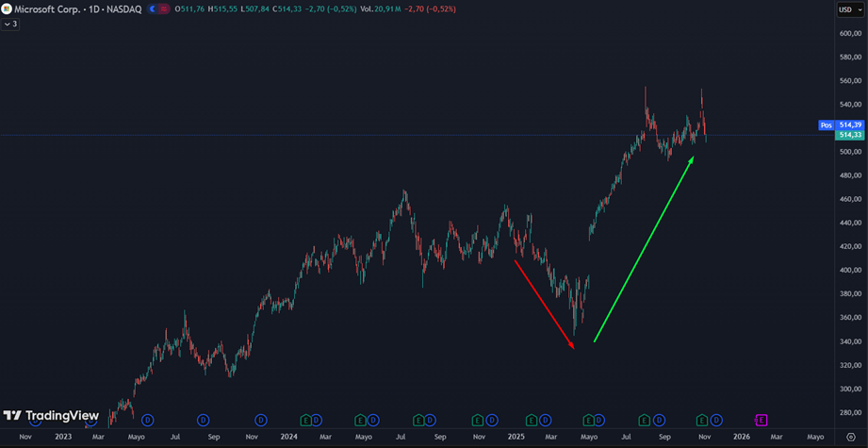Open dividend marker near Mayo 2025
Image resolution: width=868 pixels, height=448 pixels.
tap(600, 421)
